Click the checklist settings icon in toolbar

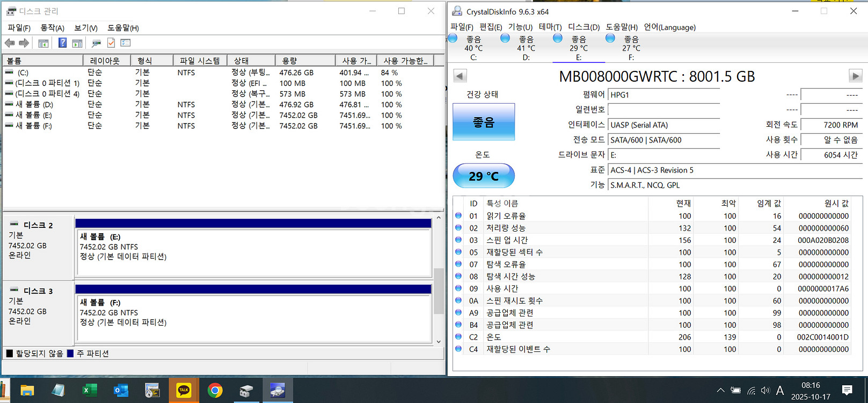pyautogui.click(x=126, y=43)
